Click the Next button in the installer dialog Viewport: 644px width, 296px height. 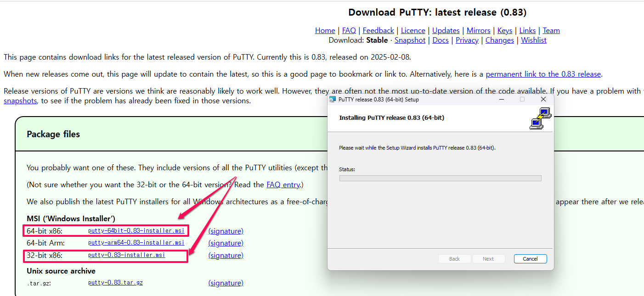point(488,258)
